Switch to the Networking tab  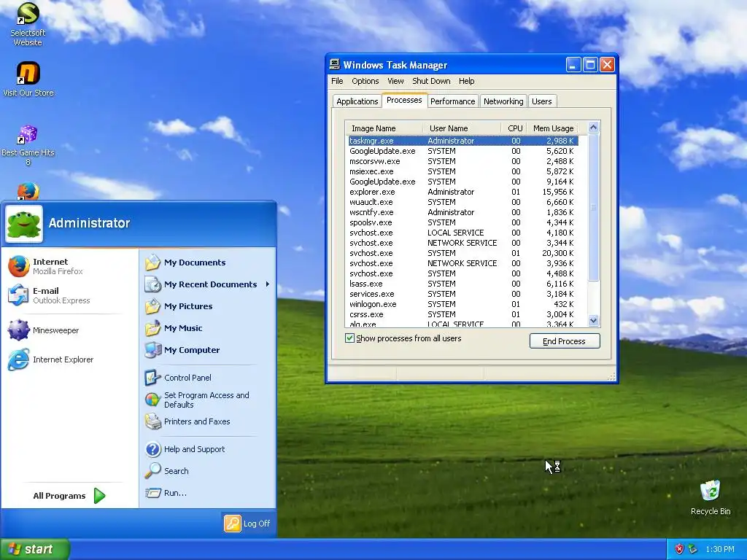click(503, 101)
